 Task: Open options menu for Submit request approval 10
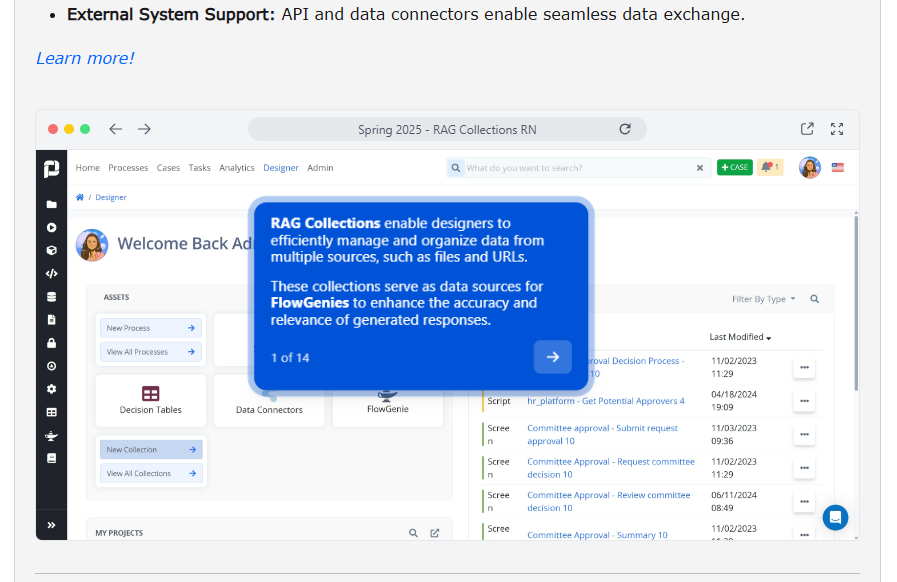tap(804, 434)
